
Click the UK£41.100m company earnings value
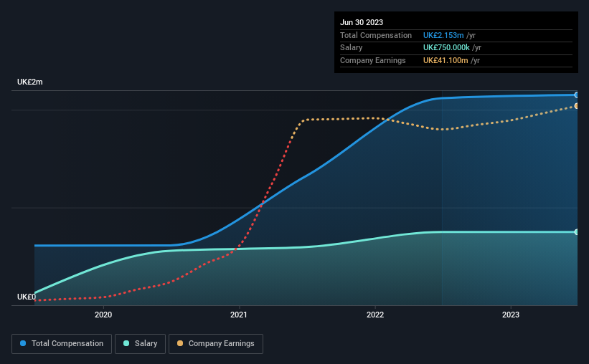[x=446, y=60]
